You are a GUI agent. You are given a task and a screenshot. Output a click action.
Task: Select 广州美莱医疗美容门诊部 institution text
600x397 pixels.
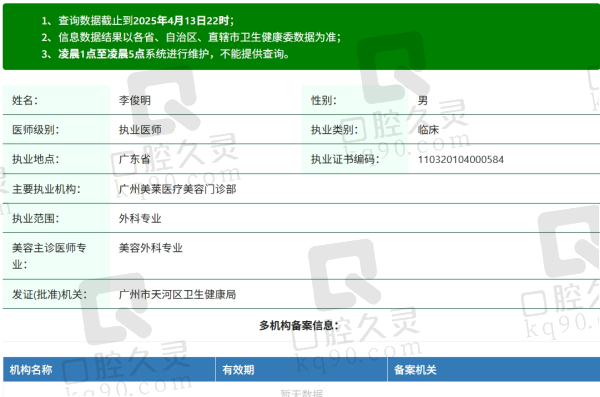click(178, 189)
